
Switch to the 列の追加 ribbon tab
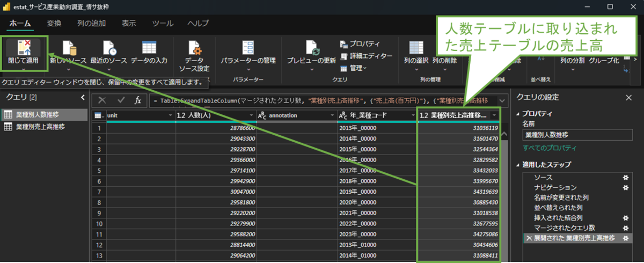[91, 23]
